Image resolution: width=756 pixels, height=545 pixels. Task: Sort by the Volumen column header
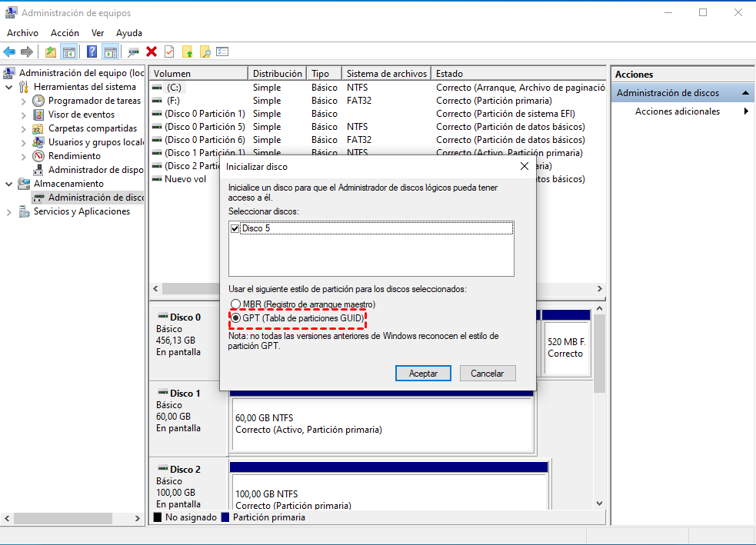198,73
